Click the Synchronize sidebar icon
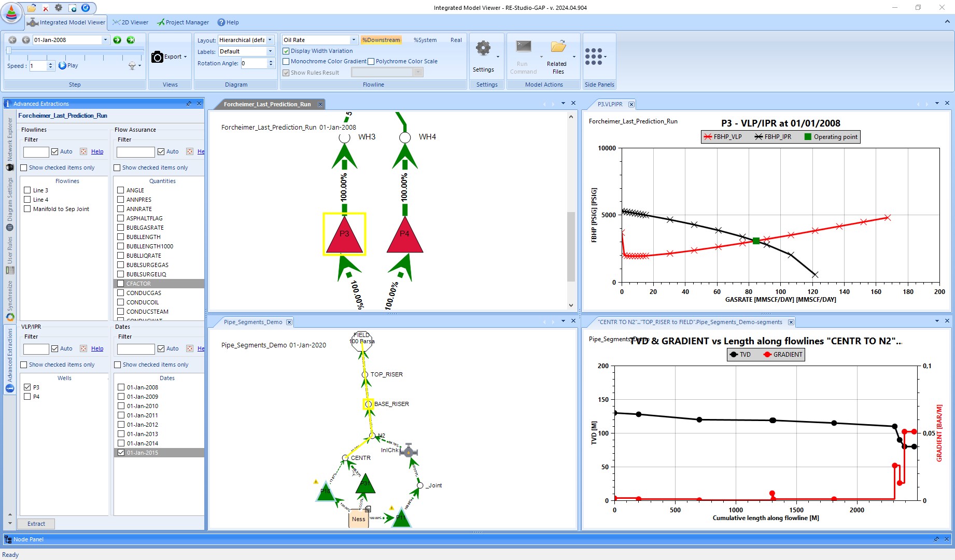This screenshot has width=955, height=560. [x=9, y=317]
